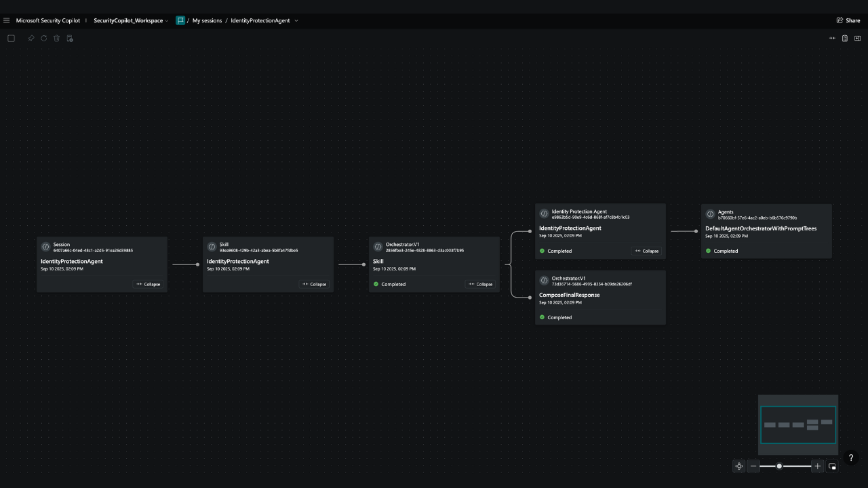Click the code icon on Identity Protection Agent node

tap(544, 213)
